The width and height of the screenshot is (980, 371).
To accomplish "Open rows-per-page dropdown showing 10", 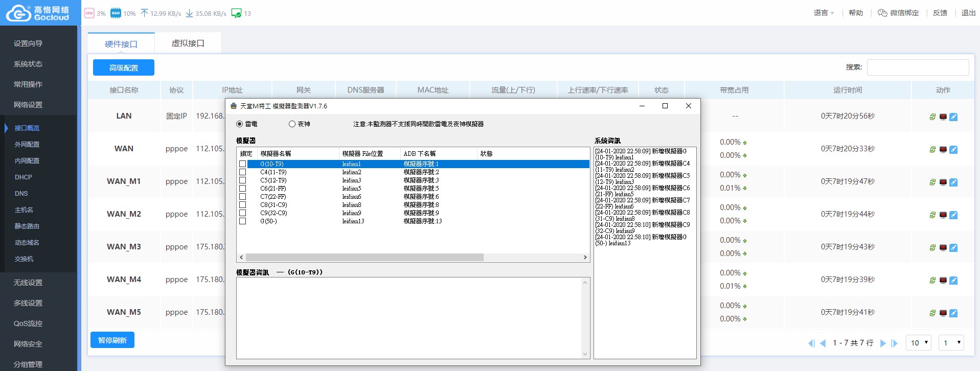I will click(918, 343).
